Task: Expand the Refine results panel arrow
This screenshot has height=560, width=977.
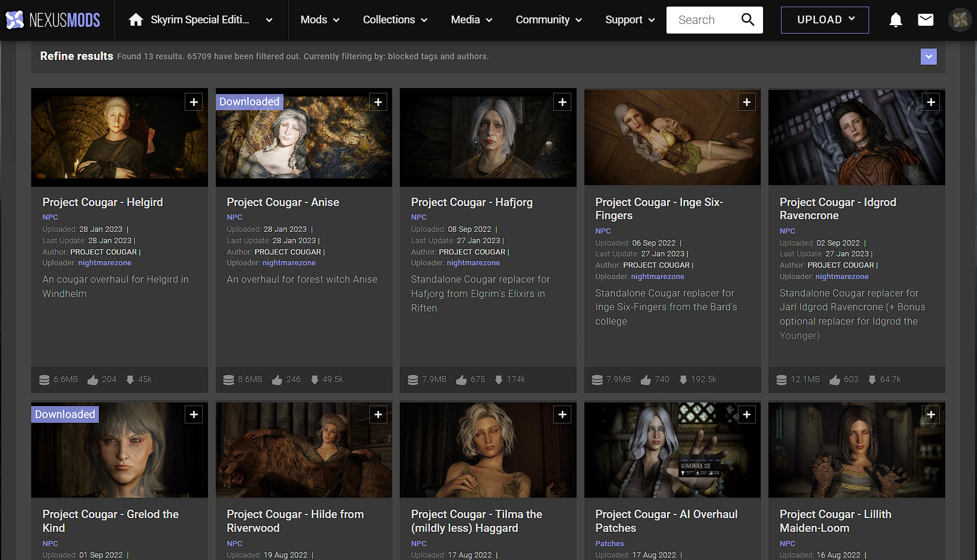Action: [928, 56]
